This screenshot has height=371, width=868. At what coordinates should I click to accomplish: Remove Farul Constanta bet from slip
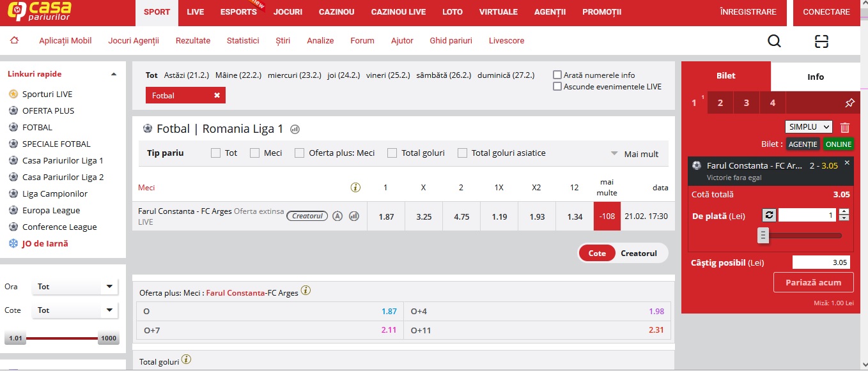(847, 163)
